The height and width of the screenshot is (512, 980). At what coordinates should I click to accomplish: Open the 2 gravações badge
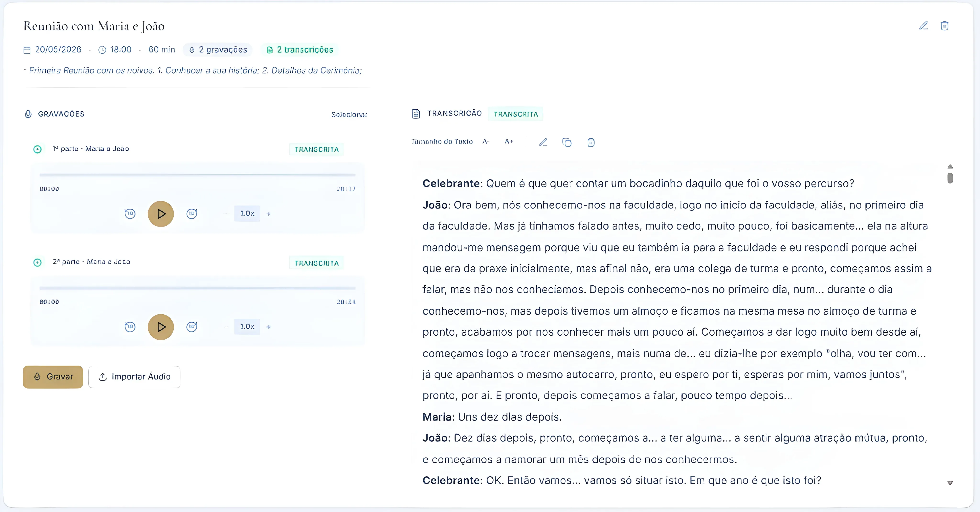coord(218,50)
